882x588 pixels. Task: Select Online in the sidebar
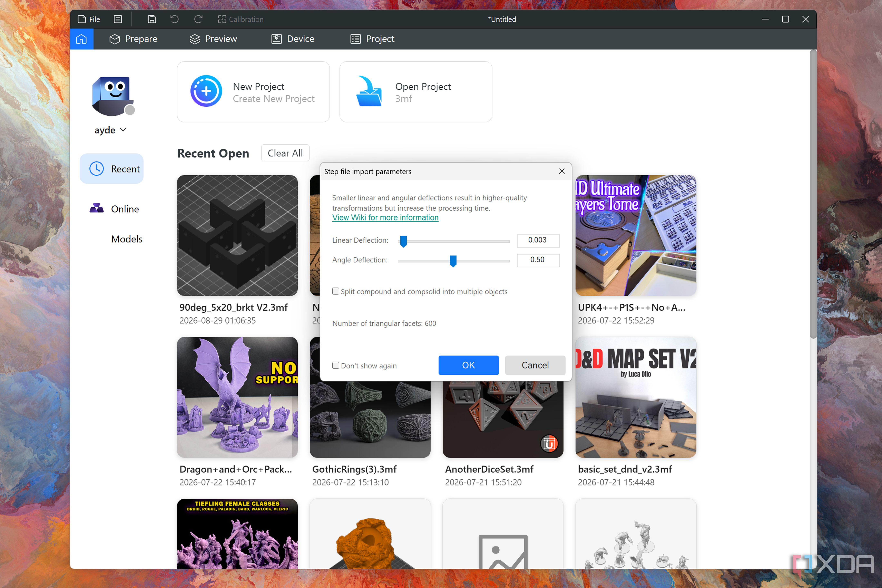(x=114, y=209)
